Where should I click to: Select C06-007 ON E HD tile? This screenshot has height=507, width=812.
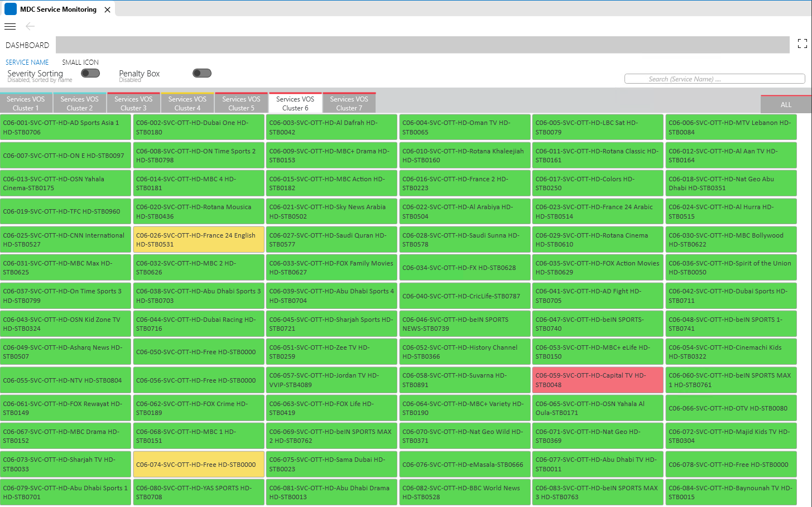tap(65, 155)
